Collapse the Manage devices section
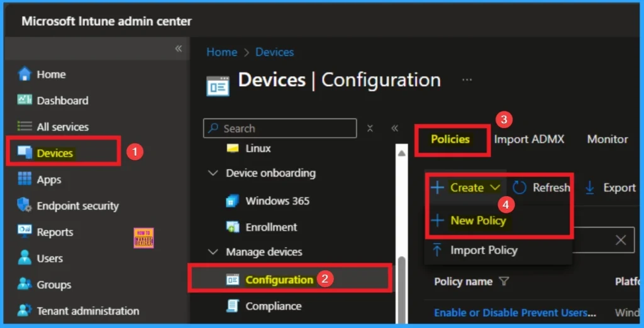The image size is (644, 328). pyautogui.click(x=213, y=252)
